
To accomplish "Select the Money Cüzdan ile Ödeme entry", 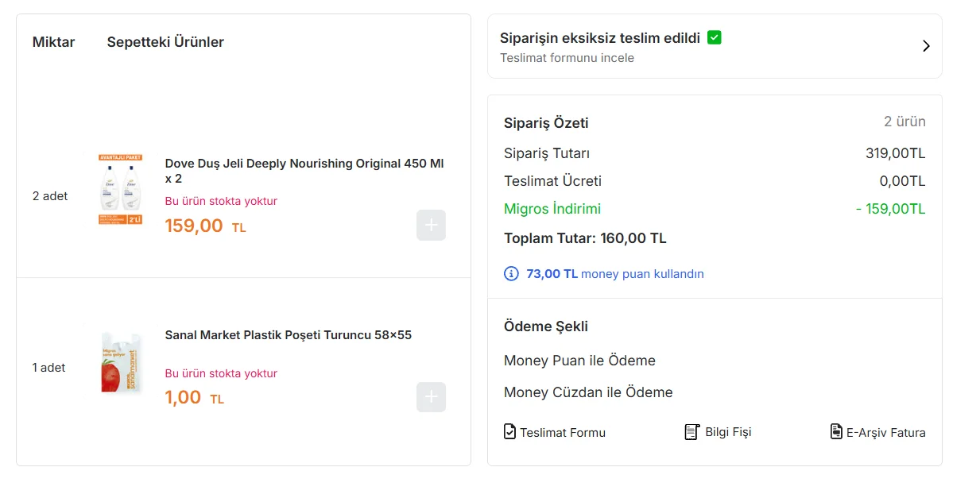I will 588,392.
